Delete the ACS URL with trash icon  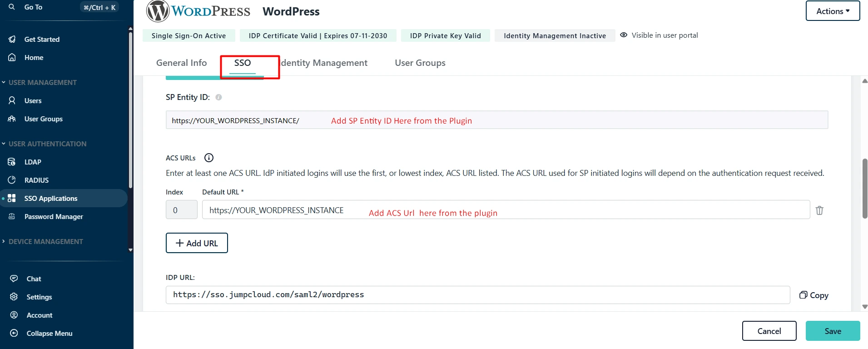(x=819, y=210)
